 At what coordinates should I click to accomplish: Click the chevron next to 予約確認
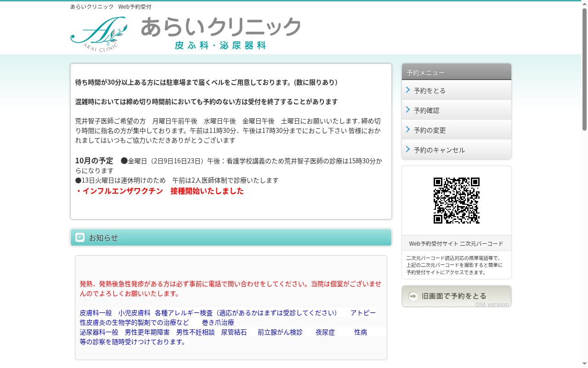(407, 109)
